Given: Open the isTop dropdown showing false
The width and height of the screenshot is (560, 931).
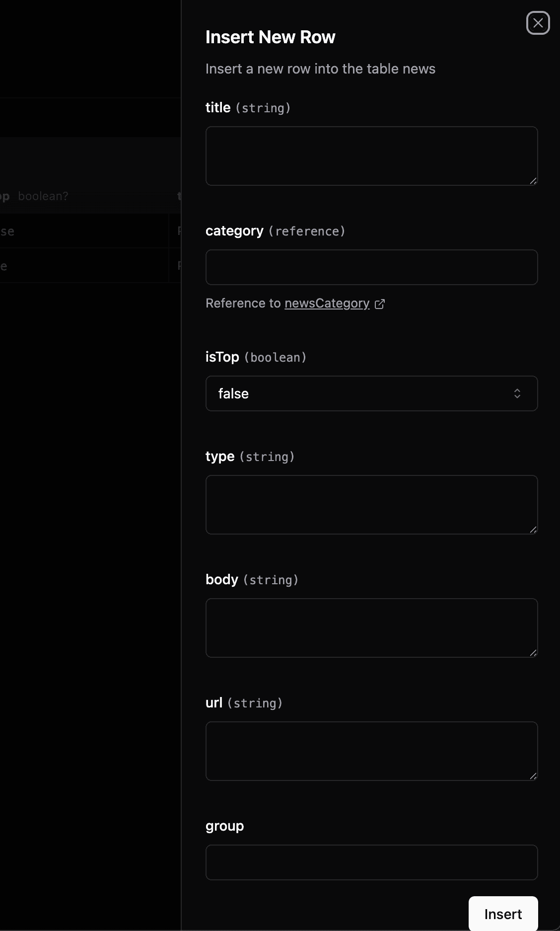Looking at the screenshot, I should [371, 393].
